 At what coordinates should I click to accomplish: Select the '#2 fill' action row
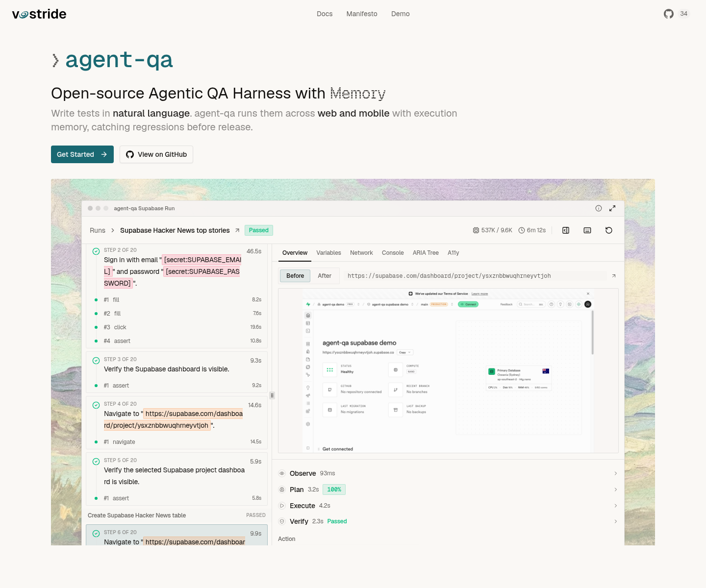pos(177,314)
